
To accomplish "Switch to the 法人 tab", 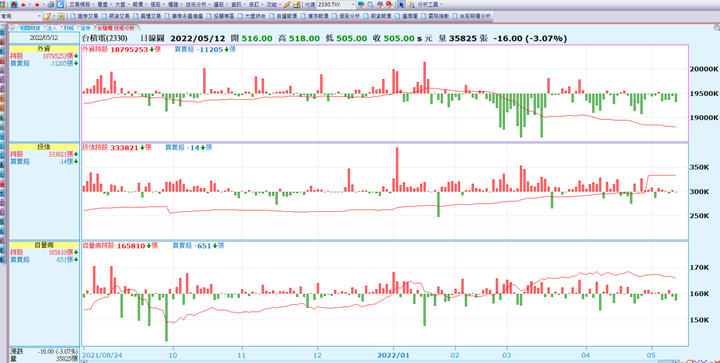I will 52,28.
